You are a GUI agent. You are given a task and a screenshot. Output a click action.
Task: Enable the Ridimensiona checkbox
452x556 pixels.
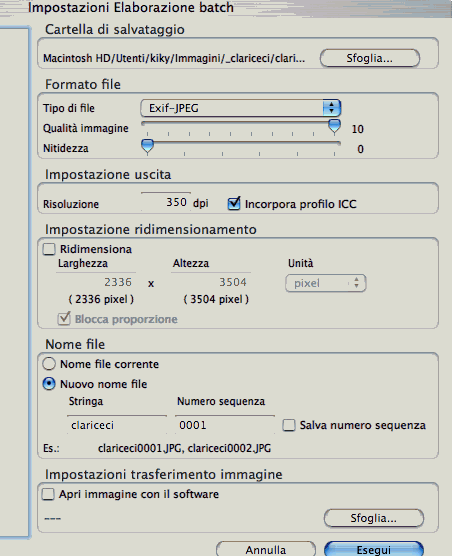pyautogui.click(x=49, y=249)
